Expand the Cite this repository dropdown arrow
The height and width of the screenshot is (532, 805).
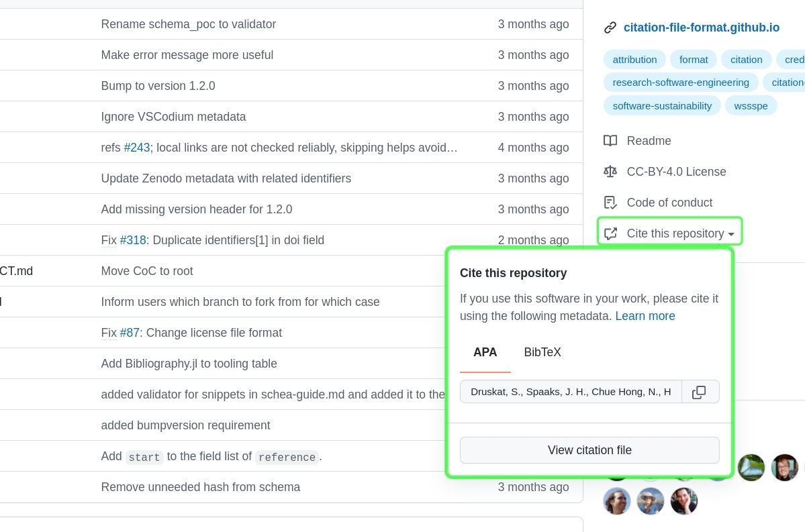tap(731, 233)
